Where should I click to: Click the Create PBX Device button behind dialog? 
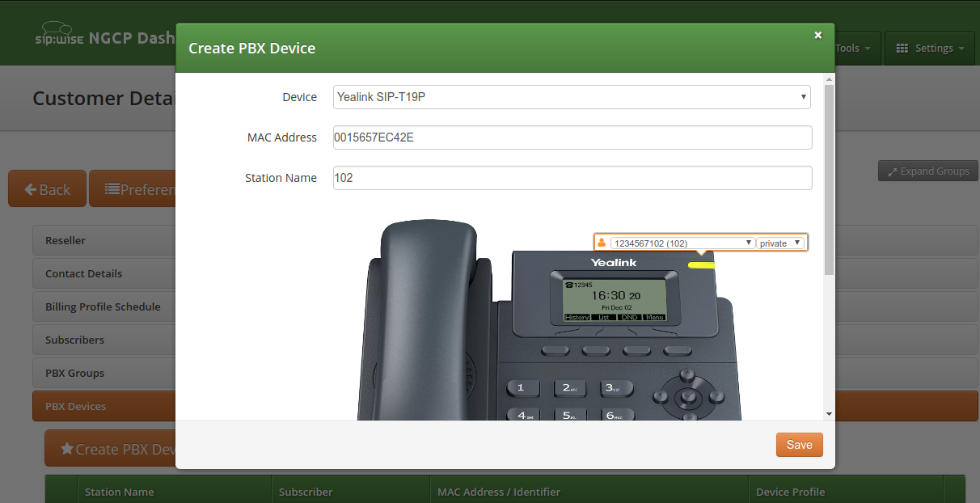(111, 449)
